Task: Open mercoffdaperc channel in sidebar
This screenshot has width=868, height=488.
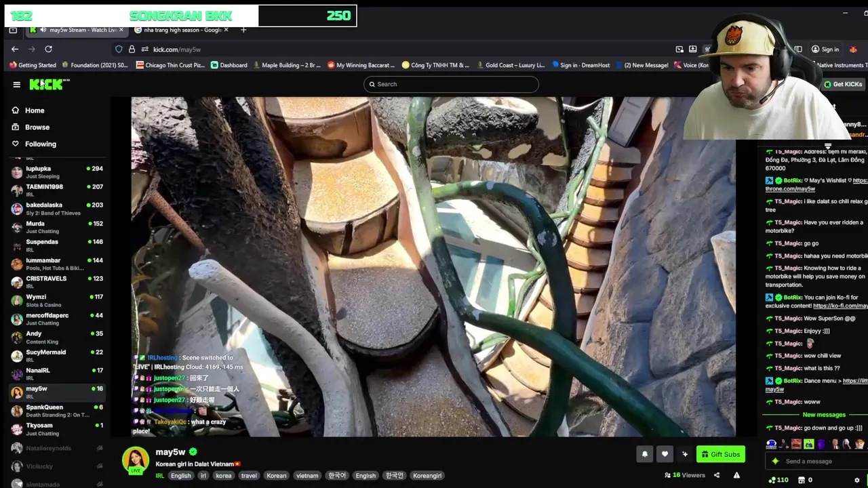Action: coord(57,319)
